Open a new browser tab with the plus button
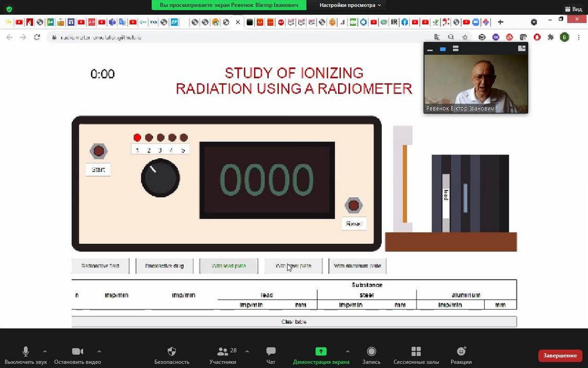 (x=500, y=22)
